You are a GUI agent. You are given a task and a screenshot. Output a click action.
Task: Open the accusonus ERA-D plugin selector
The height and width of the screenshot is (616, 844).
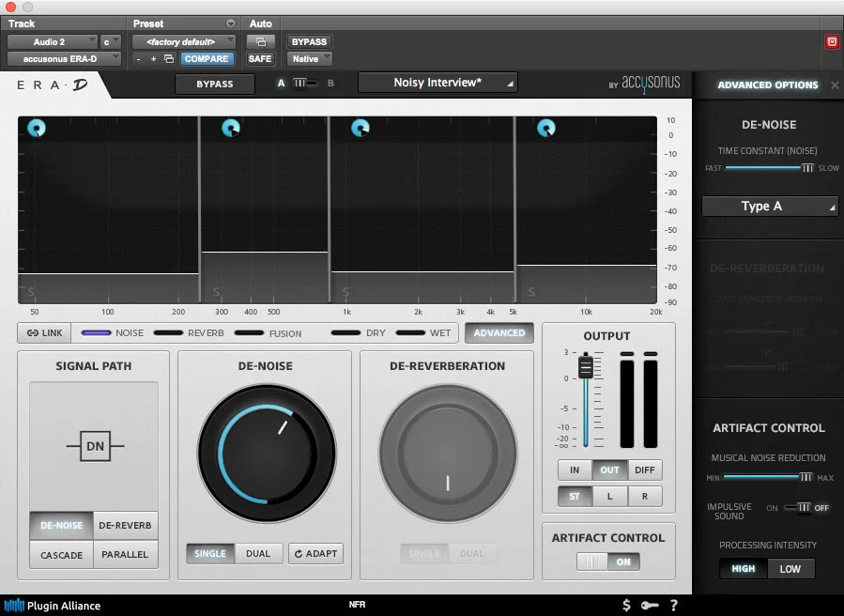64,59
